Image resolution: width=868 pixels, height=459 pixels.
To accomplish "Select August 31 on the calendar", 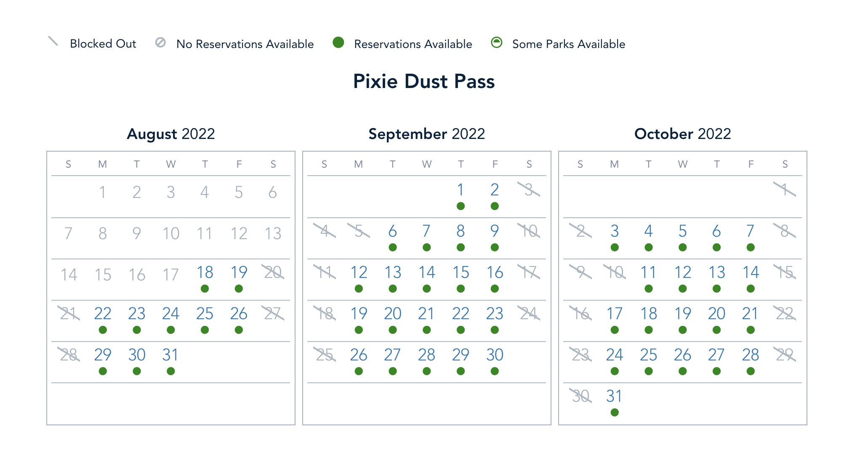I will (170, 355).
